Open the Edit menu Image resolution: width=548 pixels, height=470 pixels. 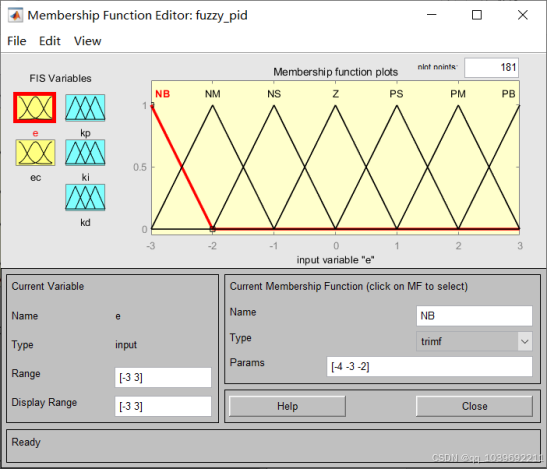50,41
